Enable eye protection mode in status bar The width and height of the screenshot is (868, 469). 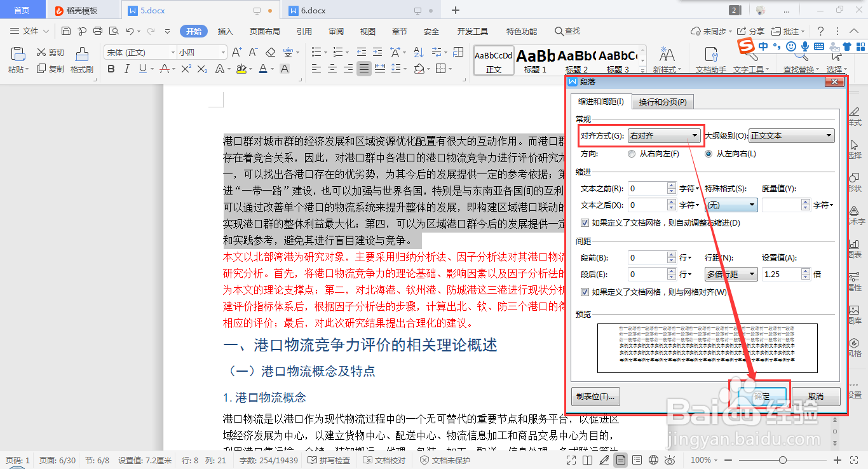[x=669, y=459]
